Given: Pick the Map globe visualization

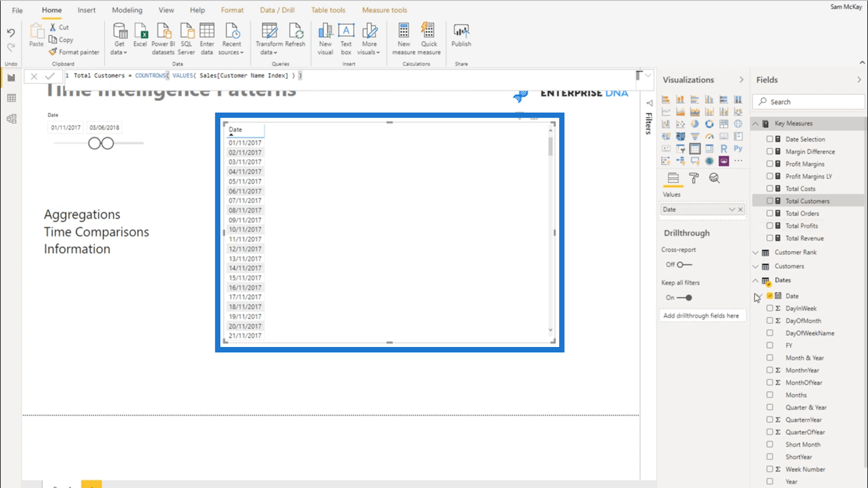Looking at the screenshot, I should point(738,124).
